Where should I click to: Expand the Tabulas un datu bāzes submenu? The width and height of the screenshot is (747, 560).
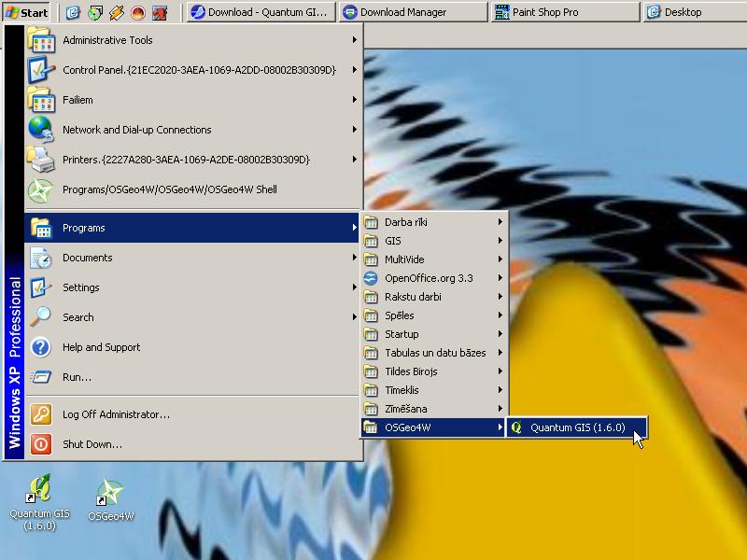pos(432,353)
